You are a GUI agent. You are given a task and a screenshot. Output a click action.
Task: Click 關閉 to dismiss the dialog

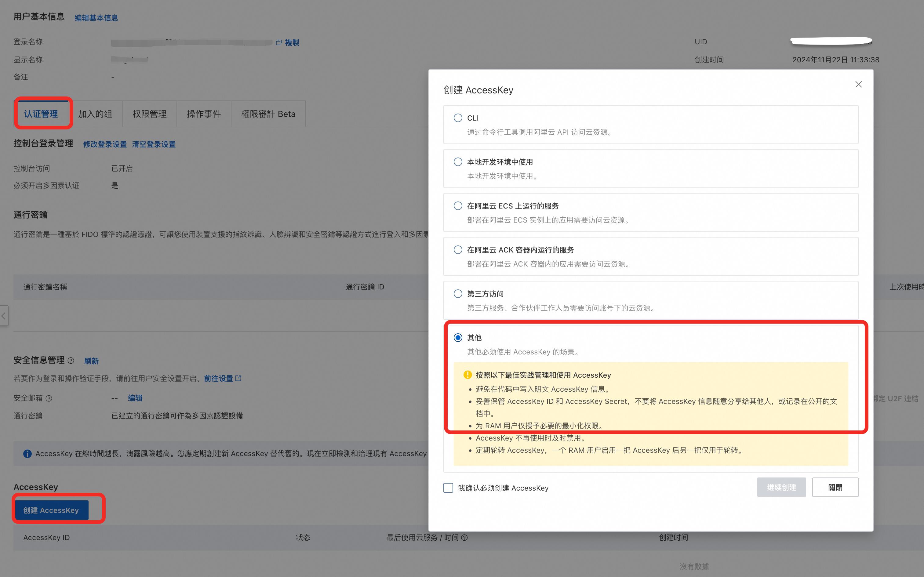(835, 487)
